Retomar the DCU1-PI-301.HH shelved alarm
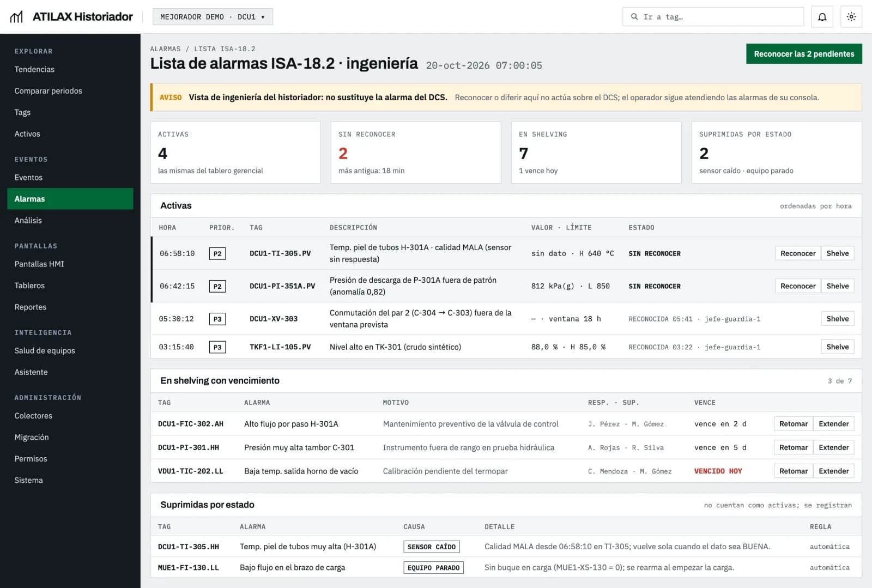Viewport: 872px width, 588px height. (x=794, y=447)
